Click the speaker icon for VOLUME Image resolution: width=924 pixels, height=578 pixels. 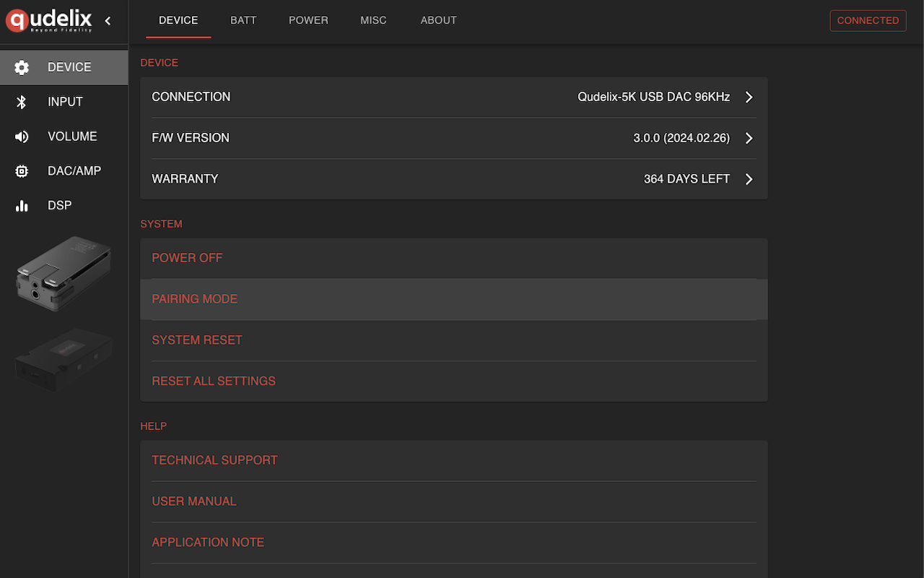(x=22, y=137)
